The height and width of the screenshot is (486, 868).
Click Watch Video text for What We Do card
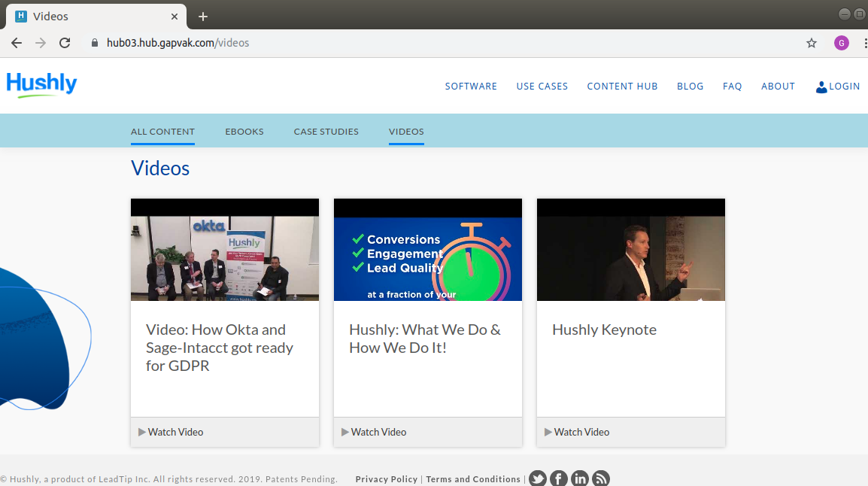pyautogui.click(x=378, y=433)
